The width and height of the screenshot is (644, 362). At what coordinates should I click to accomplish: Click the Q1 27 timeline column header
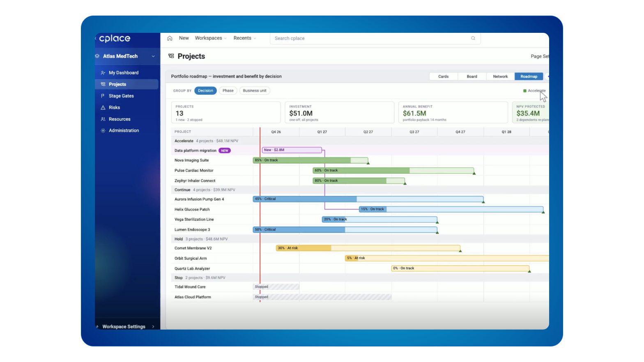pos(322,132)
